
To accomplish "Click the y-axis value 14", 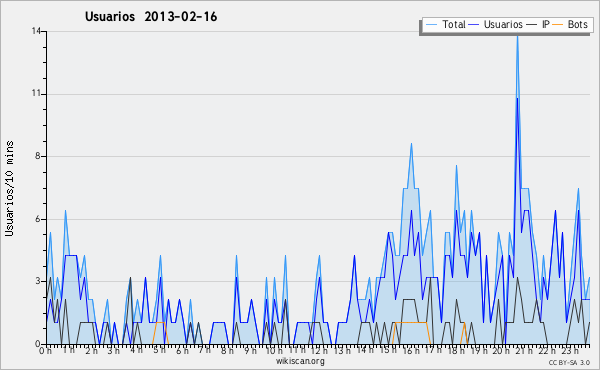I will [x=36, y=31].
